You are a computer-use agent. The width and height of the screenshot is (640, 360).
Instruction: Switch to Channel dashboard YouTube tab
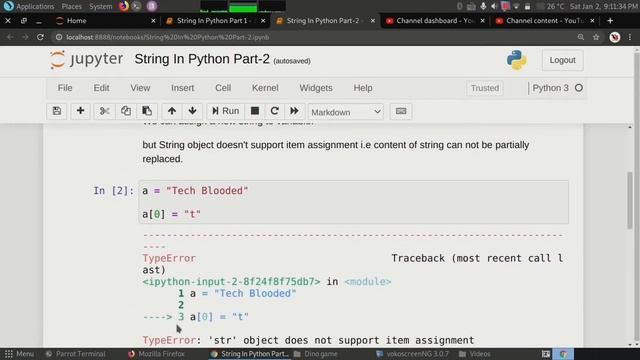[x=435, y=21]
